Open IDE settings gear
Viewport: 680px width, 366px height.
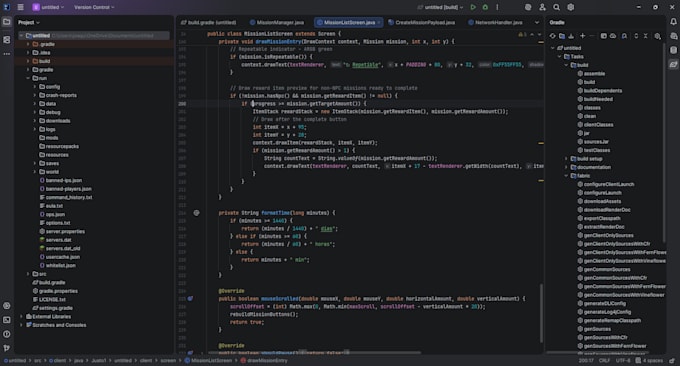571,7
